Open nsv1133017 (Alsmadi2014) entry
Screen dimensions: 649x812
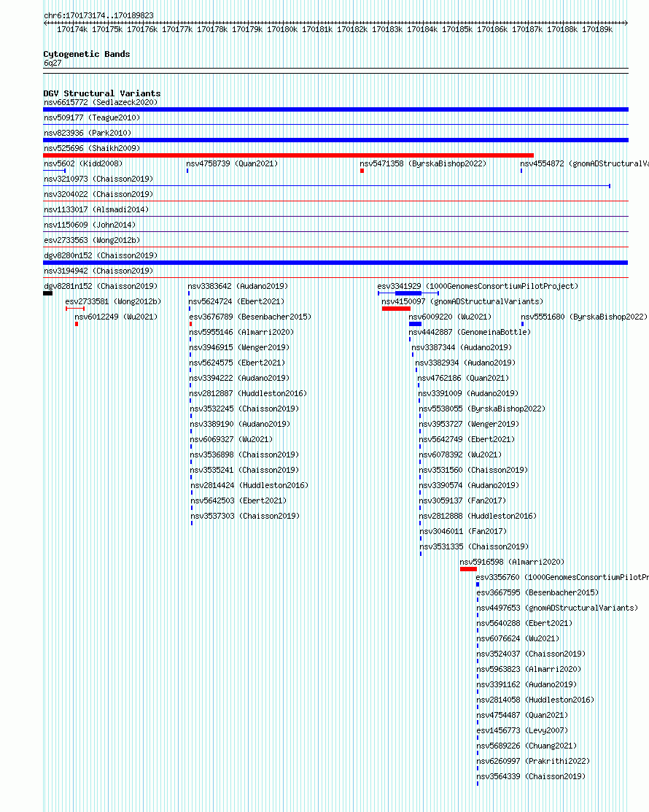pyautogui.click(x=96, y=209)
